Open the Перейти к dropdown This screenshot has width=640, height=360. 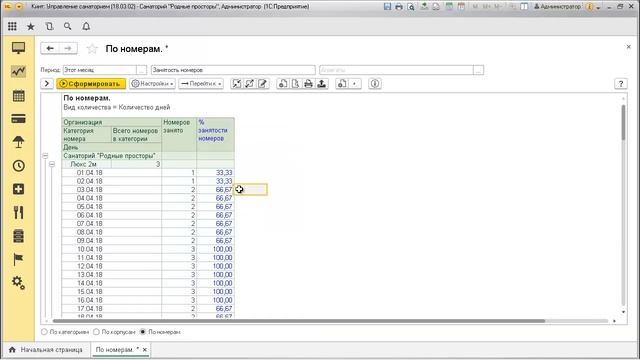[x=201, y=84]
